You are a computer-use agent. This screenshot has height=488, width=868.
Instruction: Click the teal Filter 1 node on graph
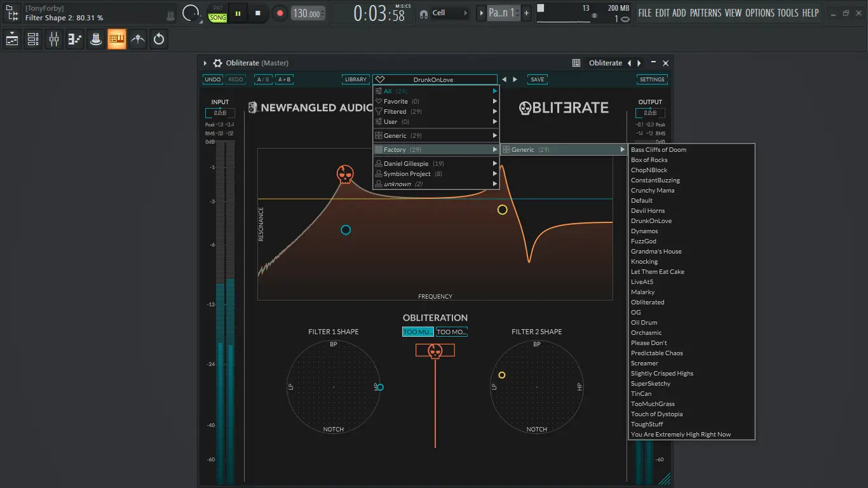pyautogui.click(x=346, y=230)
